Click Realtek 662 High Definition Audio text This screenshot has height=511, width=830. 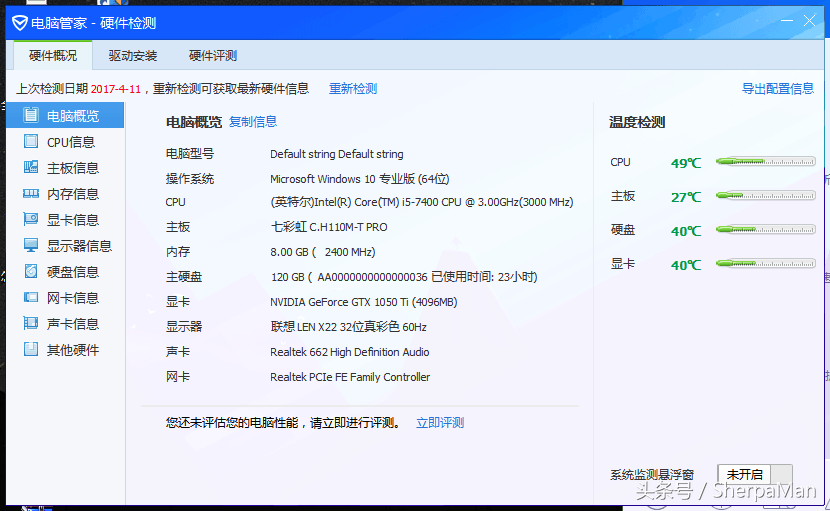(349, 352)
